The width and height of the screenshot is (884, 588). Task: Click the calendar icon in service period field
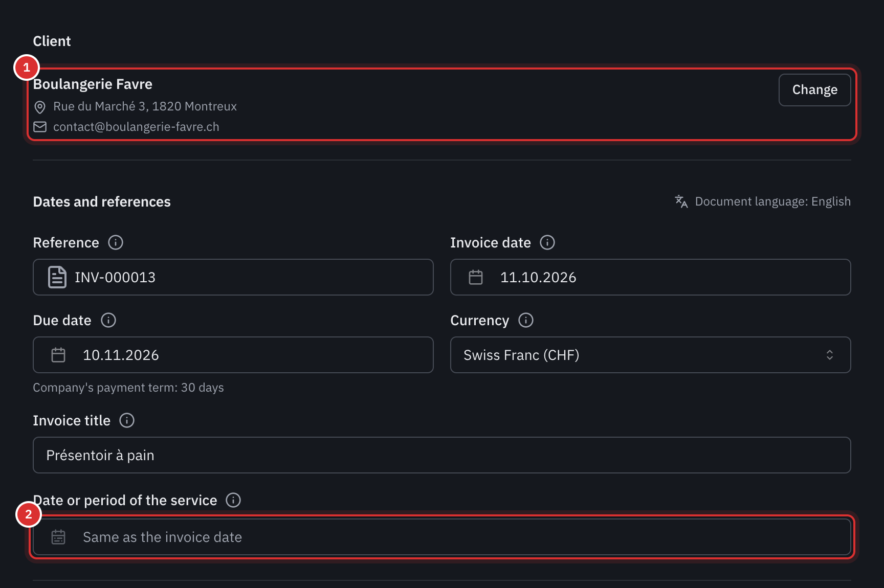pos(58,537)
